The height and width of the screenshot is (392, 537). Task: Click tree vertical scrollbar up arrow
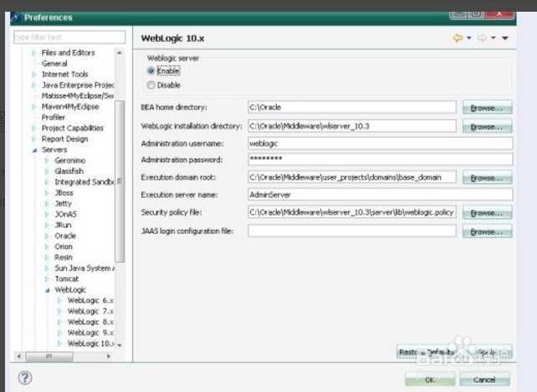pyautogui.click(x=120, y=53)
